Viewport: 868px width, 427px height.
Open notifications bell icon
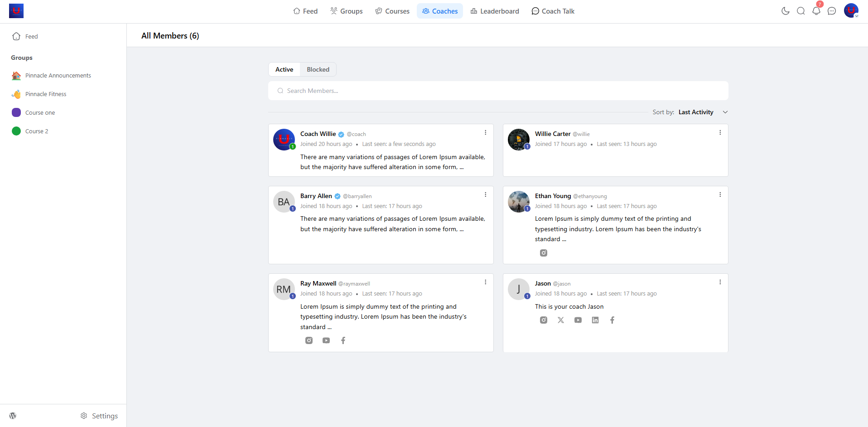[816, 11]
